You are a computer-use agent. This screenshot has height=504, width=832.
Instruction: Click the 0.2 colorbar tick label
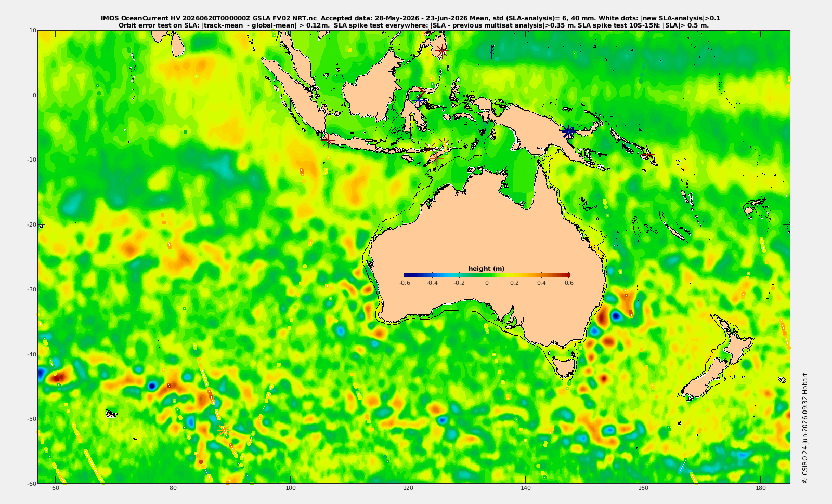(514, 283)
